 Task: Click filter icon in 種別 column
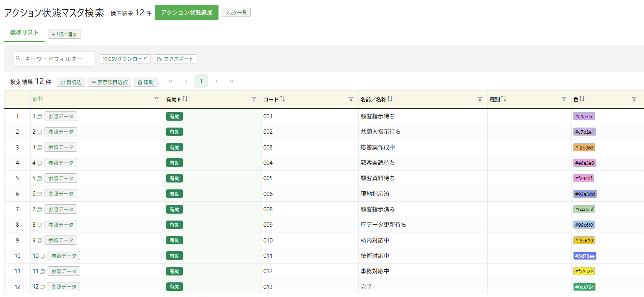563,99
